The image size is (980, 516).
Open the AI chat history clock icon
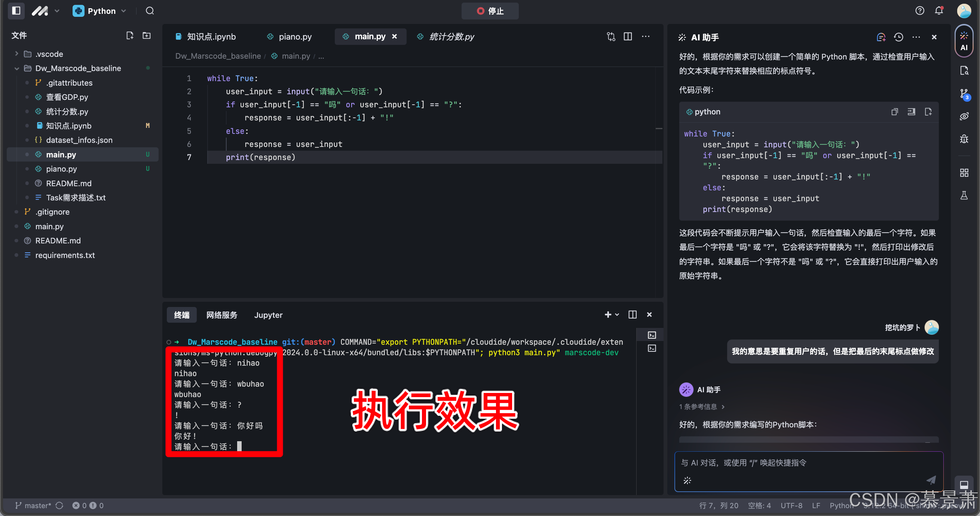click(898, 37)
